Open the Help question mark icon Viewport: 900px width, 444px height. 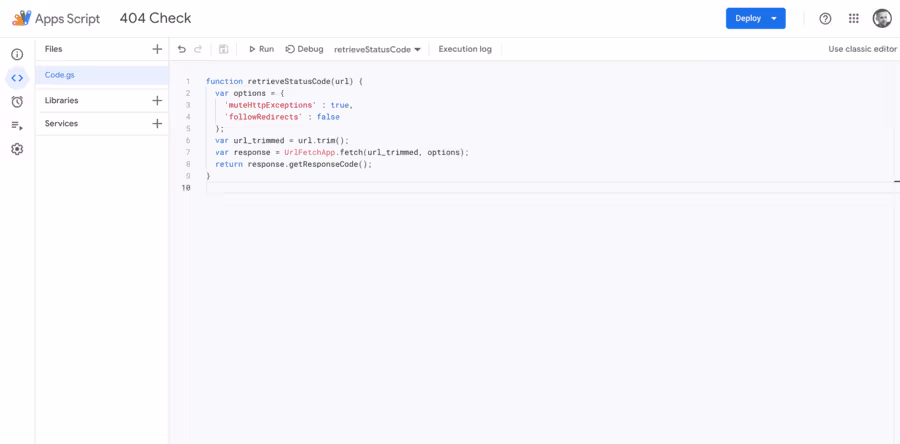(825, 18)
